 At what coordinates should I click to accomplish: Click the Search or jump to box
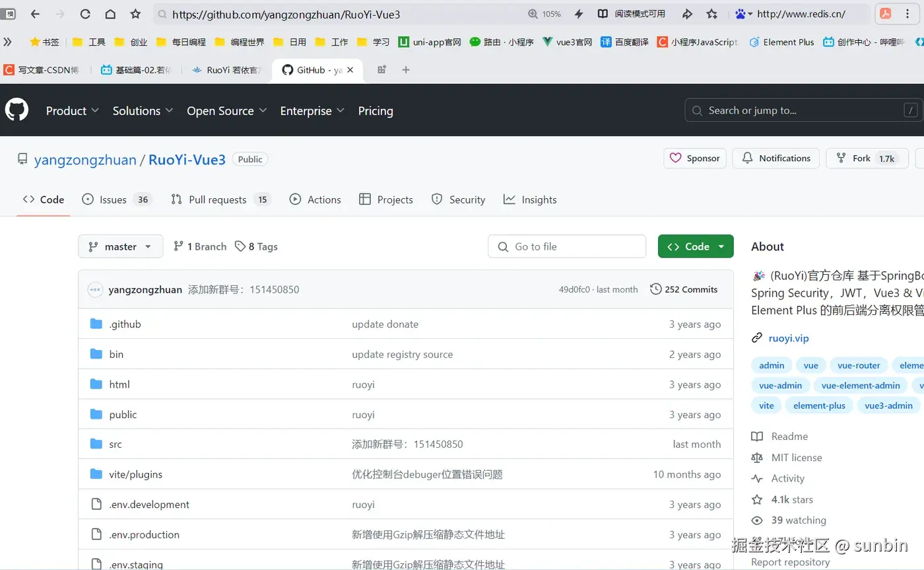coord(803,110)
